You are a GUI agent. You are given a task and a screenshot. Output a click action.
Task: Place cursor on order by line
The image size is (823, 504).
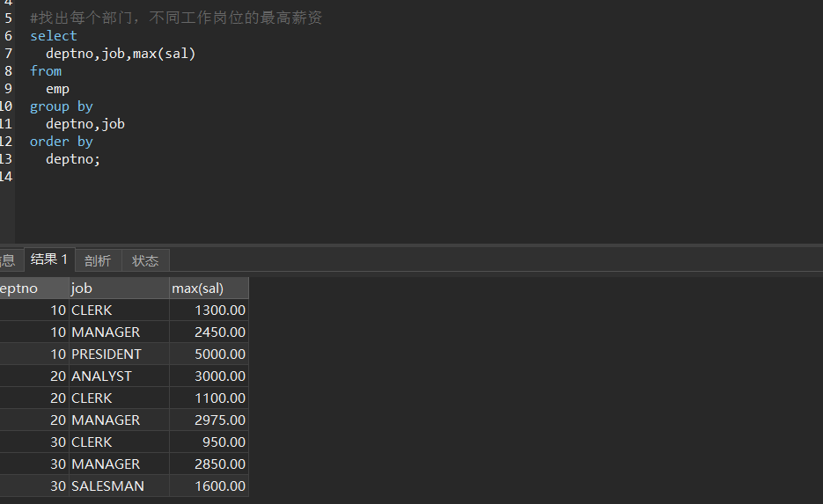point(62,142)
